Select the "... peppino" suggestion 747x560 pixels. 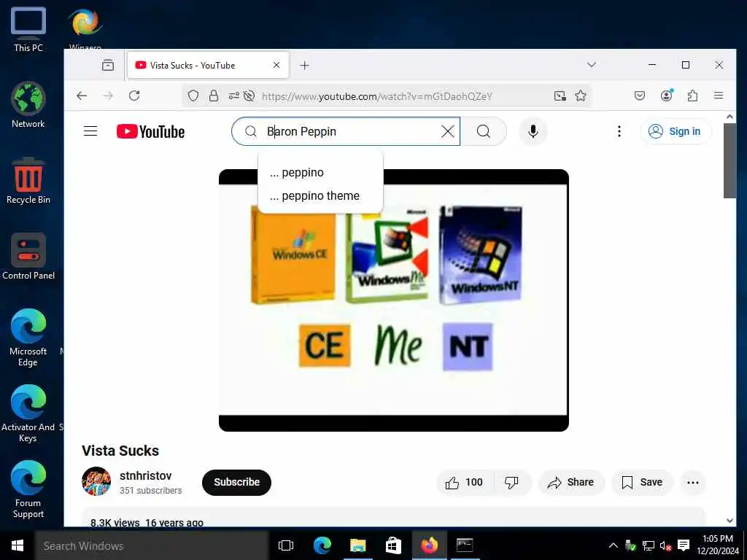[x=320, y=172]
